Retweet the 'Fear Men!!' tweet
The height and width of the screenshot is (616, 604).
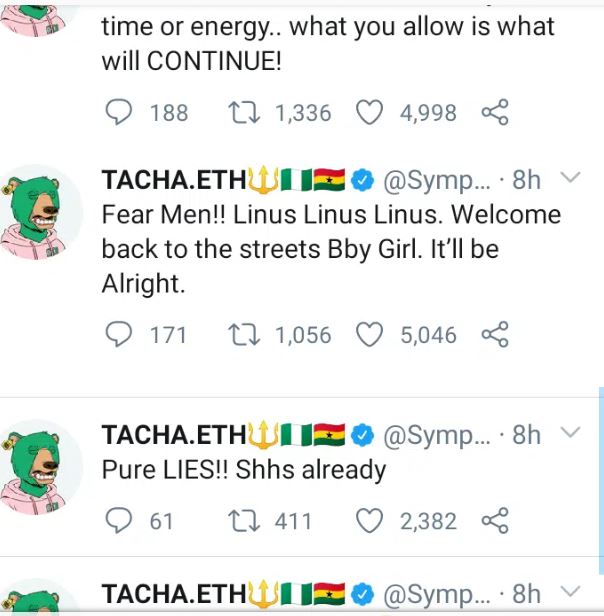coord(243,334)
